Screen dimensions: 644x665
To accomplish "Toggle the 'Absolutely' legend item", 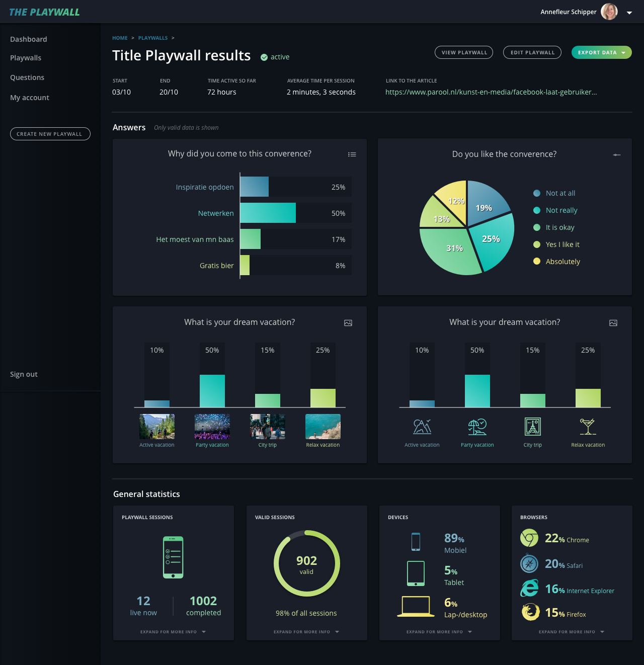I will tap(556, 262).
